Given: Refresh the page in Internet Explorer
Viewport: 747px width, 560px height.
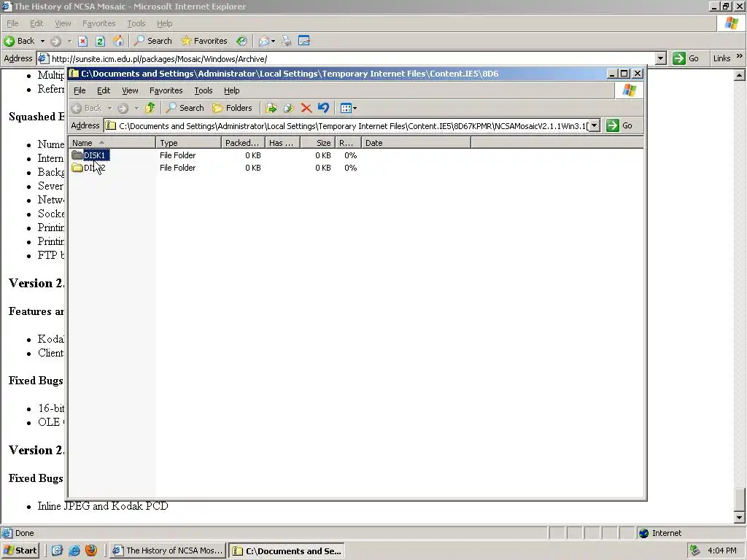Looking at the screenshot, I should point(100,41).
